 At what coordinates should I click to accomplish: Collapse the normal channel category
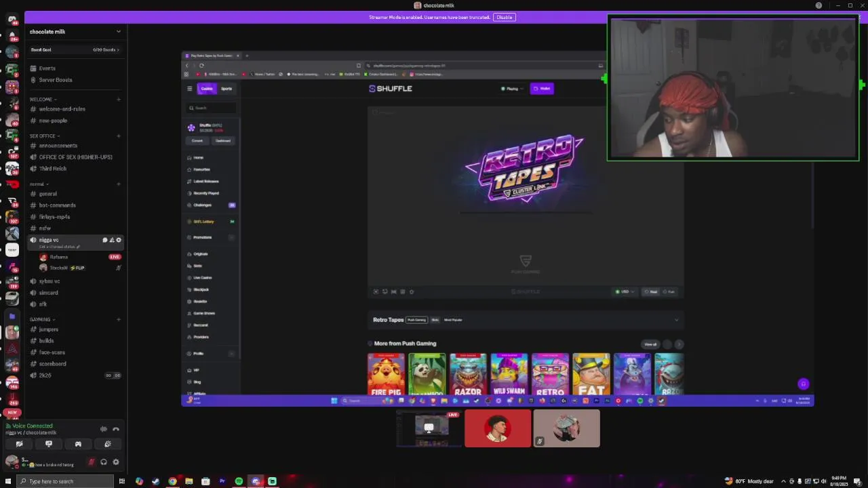(x=39, y=184)
